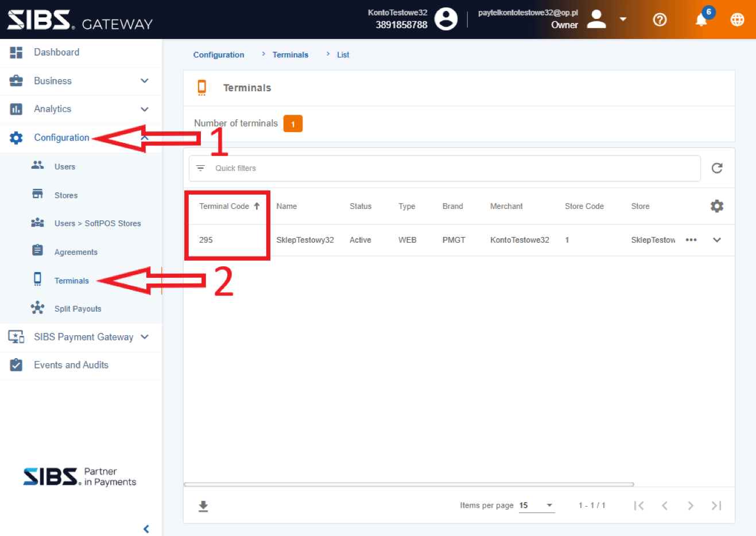This screenshot has height=536, width=756.
Task: Click Configuration breadcrumb link
Action: click(x=219, y=55)
